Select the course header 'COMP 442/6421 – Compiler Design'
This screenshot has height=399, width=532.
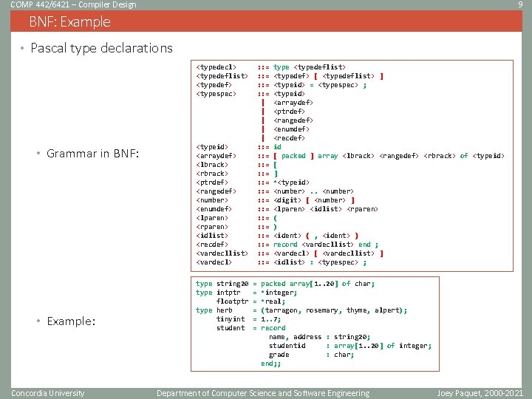pos(74,4)
